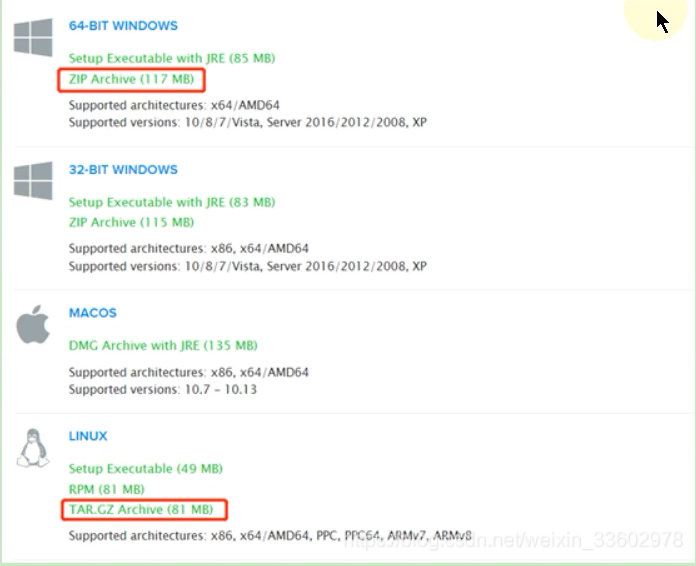The height and width of the screenshot is (566, 696).
Task: Click the Apple macOS logo icon
Action: pyautogui.click(x=33, y=324)
